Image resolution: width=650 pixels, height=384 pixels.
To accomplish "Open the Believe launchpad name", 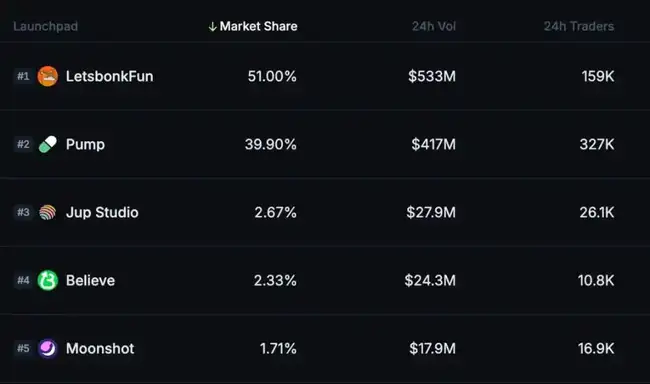I will coord(90,280).
